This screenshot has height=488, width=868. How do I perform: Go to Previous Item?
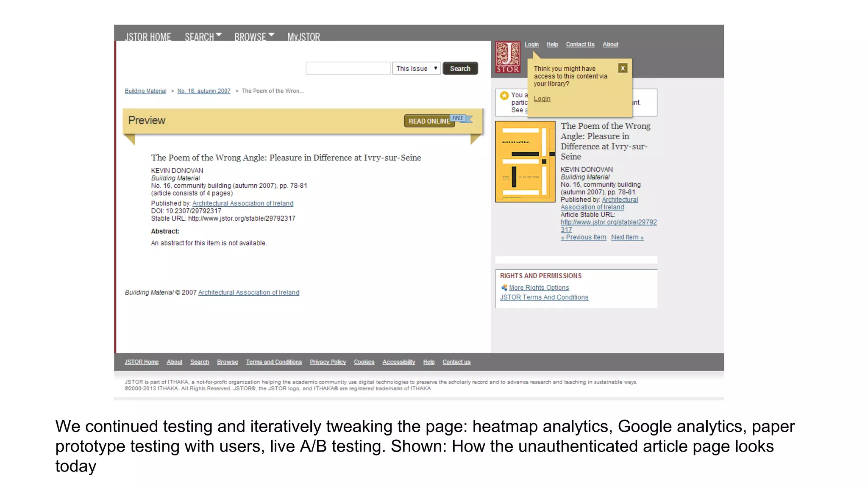click(584, 237)
